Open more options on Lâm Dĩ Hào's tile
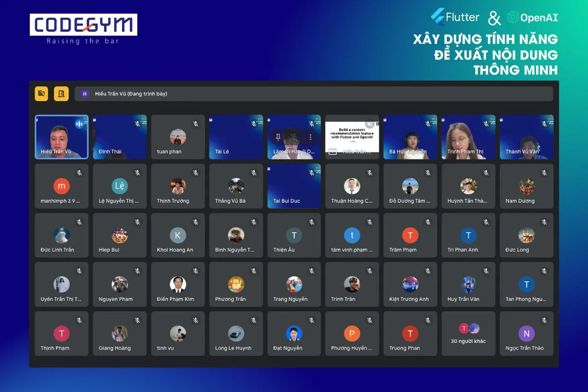The width and height of the screenshot is (588, 392). 310,137
